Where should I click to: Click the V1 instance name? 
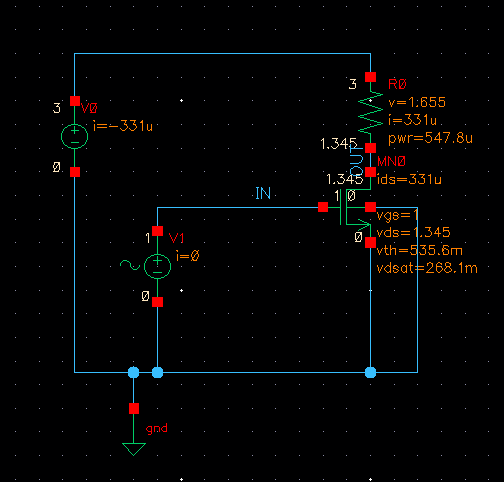click(x=176, y=238)
